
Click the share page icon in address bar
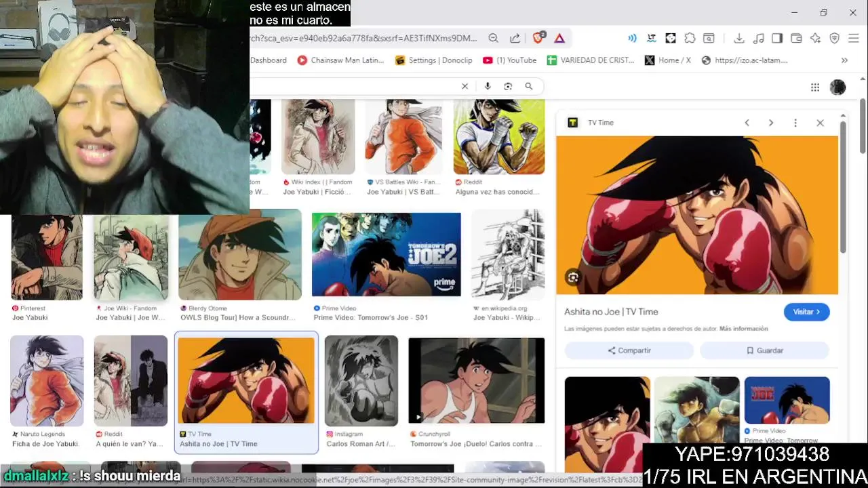[515, 39]
